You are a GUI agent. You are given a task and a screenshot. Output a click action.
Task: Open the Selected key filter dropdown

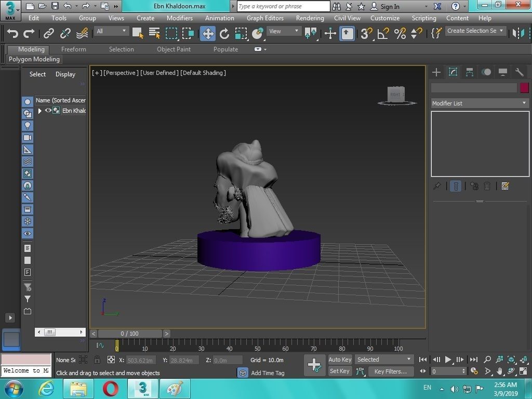pos(384,360)
